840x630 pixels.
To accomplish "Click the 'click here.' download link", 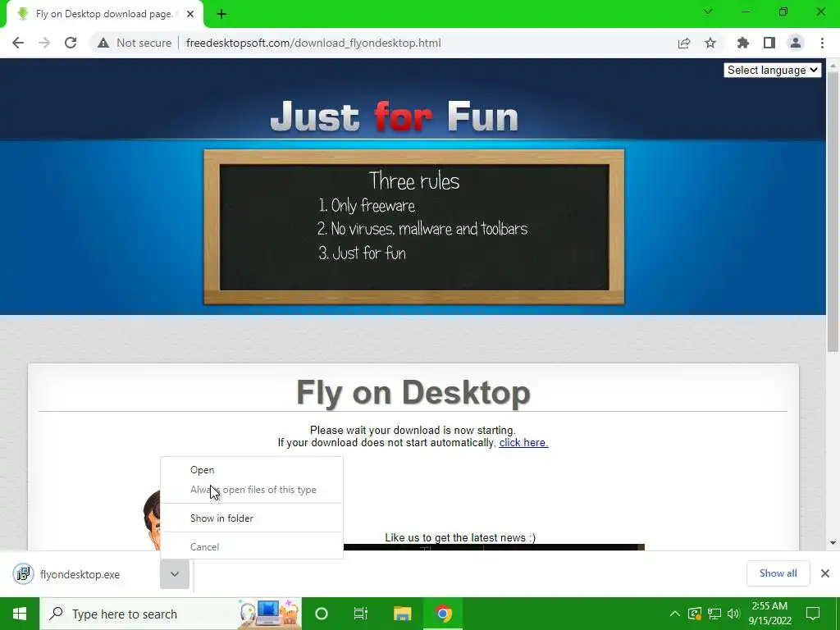I will point(523,442).
